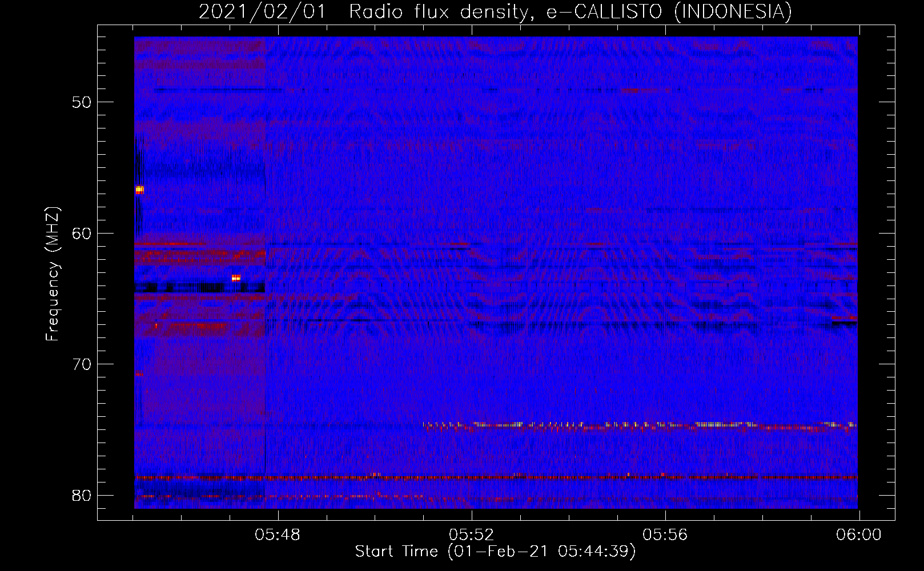Click the 80 MHz frequency tick label
The height and width of the screenshot is (571, 924).
pos(82,495)
